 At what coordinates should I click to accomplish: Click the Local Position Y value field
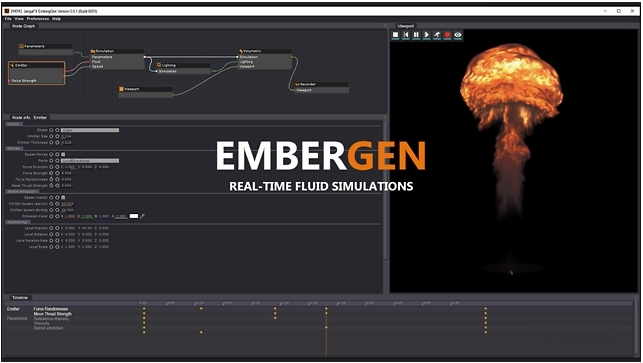click(x=87, y=228)
